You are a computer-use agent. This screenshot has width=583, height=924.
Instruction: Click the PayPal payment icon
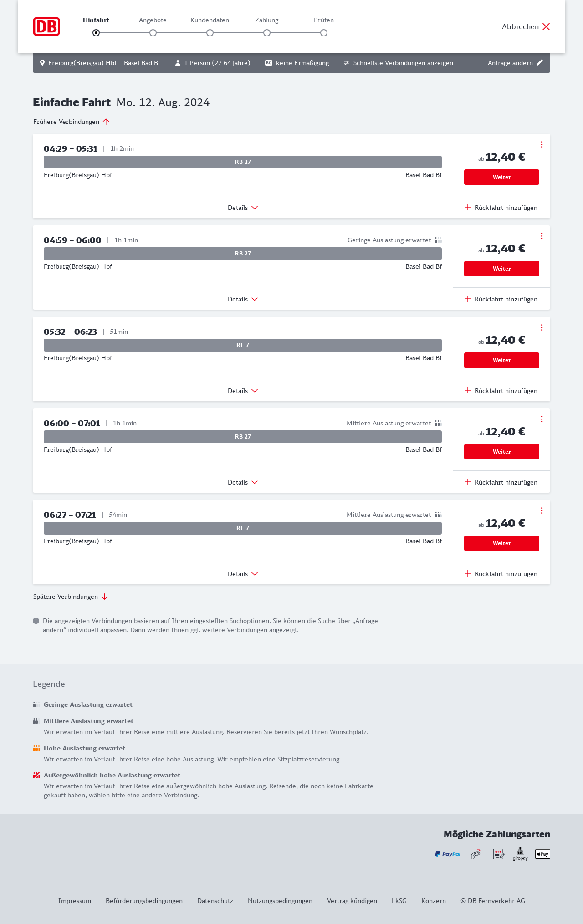pos(448,854)
